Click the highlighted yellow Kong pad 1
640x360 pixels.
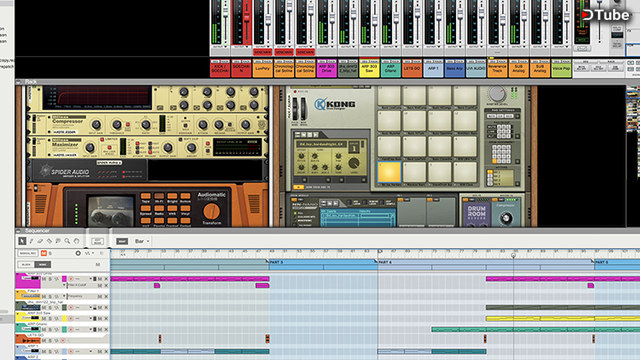tap(389, 172)
